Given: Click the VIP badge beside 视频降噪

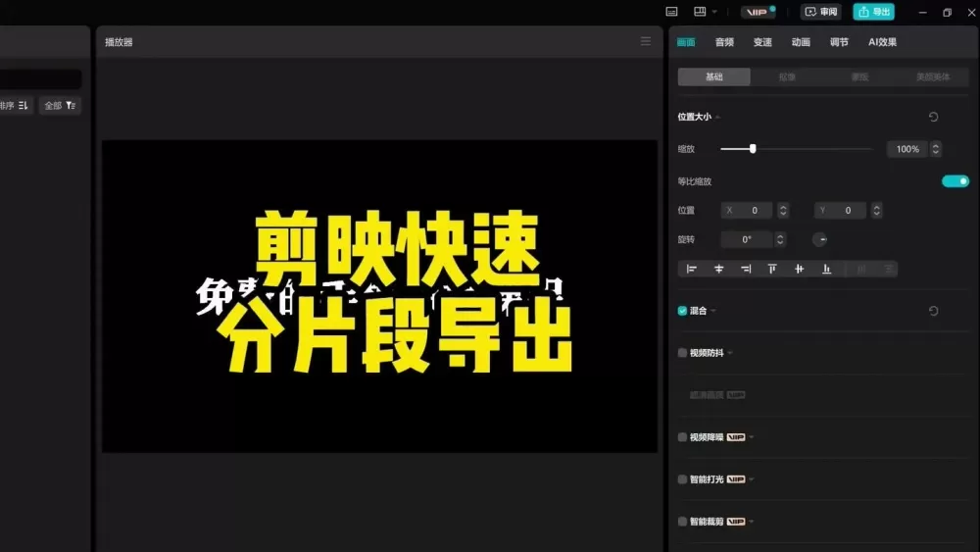Looking at the screenshot, I should coord(736,437).
